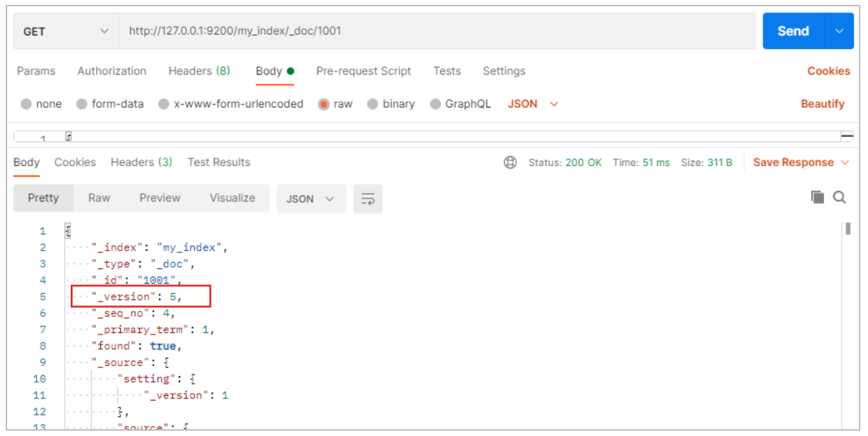The height and width of the screenshot is (436, 868).
Task: Open the Pre-request Script tab
Action: pyautogui.click(x=363, y=71)
